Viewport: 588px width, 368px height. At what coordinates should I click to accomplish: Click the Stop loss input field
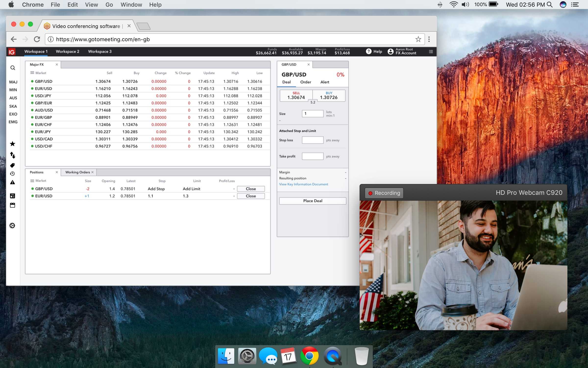312,140
